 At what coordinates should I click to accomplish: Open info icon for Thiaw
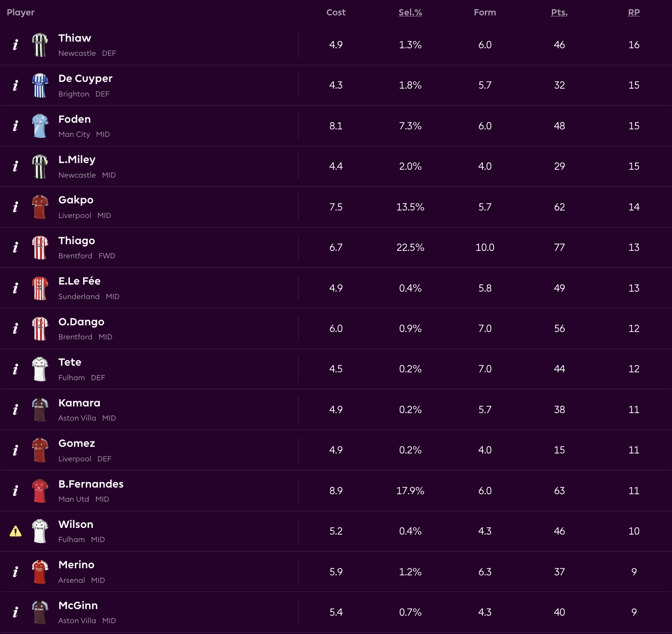(15, 45)
